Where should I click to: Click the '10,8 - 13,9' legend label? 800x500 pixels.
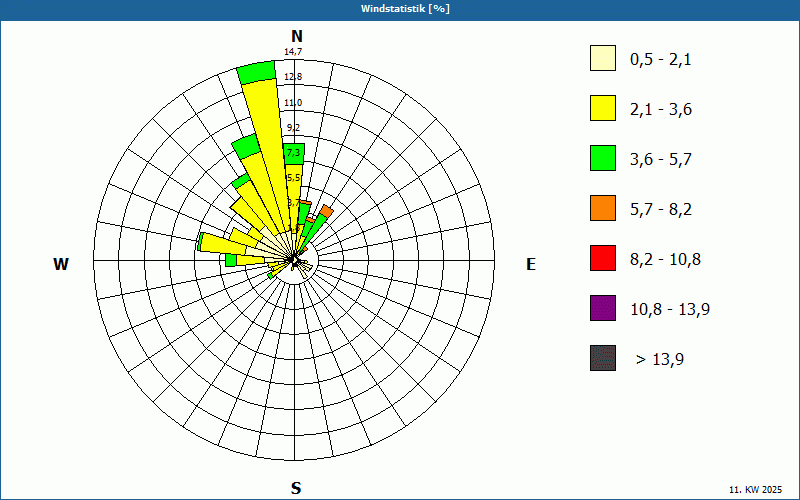670,310
